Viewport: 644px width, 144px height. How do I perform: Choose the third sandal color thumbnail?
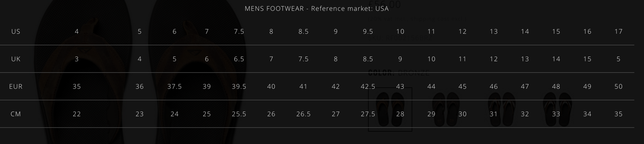501,109
